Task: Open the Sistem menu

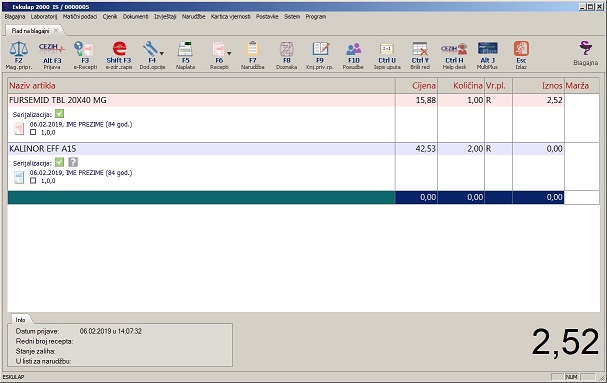Action: point(292,17)
